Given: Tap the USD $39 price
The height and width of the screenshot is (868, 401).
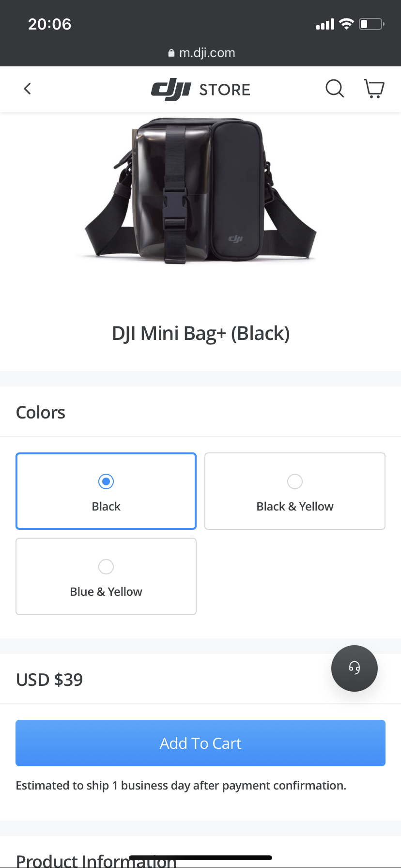Looking at the screenshot, I should [49, 680].
